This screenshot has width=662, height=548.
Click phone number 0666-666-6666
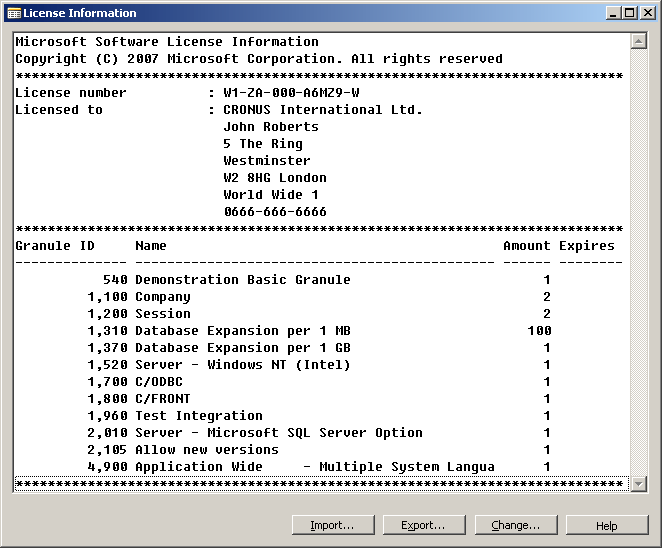275,212
